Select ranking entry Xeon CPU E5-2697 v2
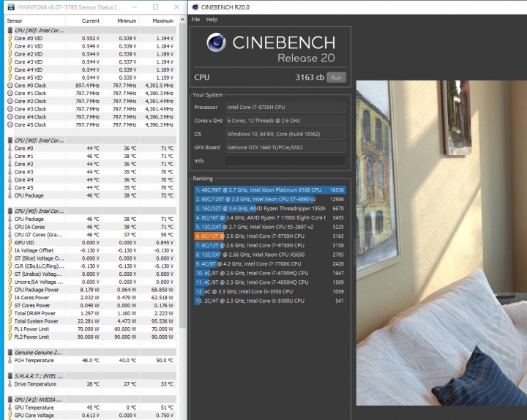Viewport: 527px width, 420px height. point(270,227)
